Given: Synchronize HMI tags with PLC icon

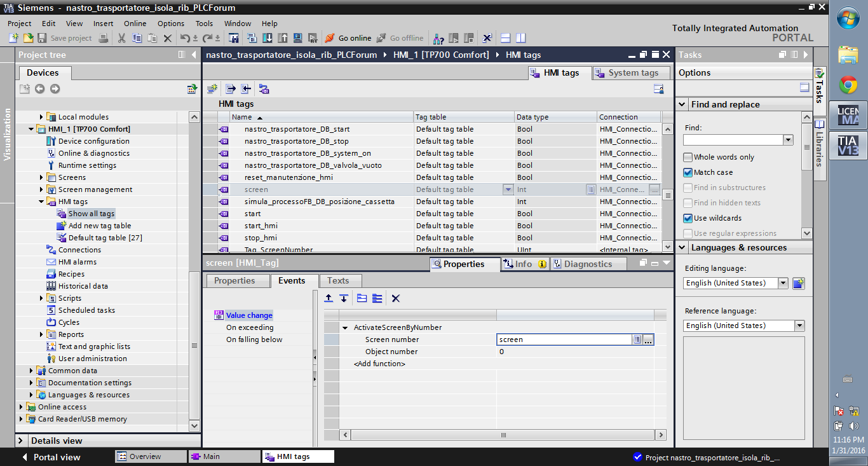Looking at the screenshot, I should pos(264,89).
